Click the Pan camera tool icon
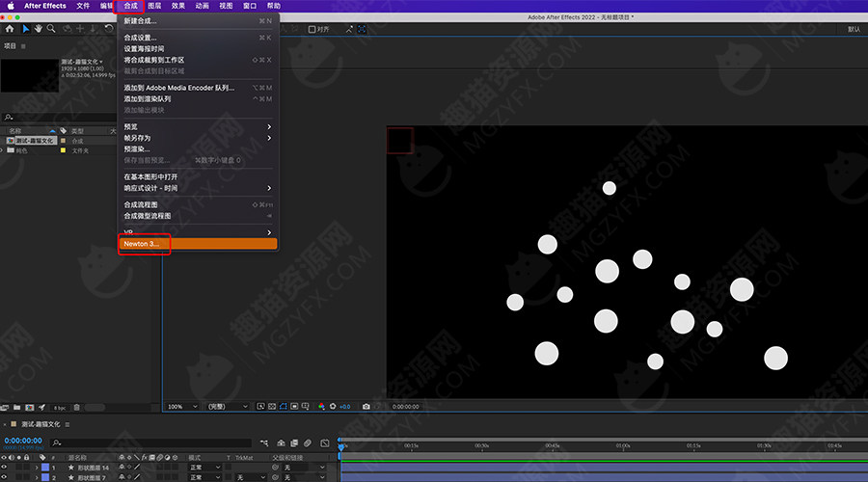Screen dimensions: 868x482 (x=80, y=29)
